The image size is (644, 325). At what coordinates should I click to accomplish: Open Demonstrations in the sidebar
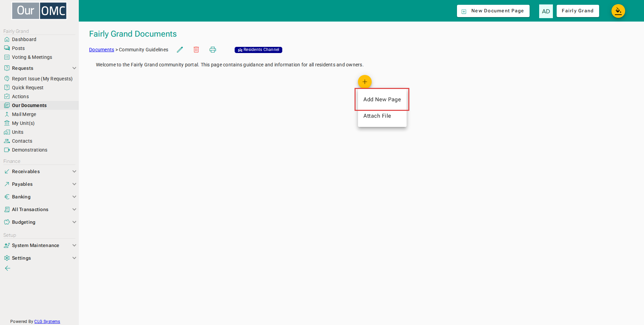pyautogui.click(x=29, y=150)
